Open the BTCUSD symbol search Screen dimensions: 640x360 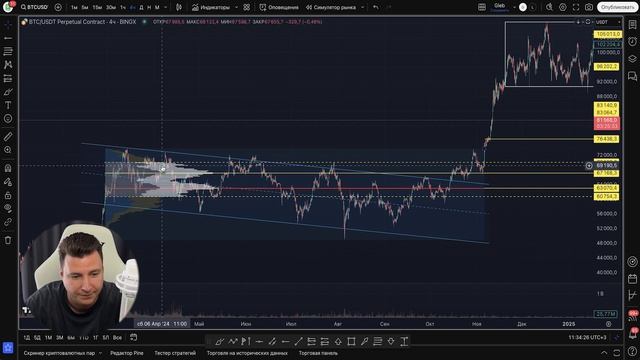click(34, 7)
